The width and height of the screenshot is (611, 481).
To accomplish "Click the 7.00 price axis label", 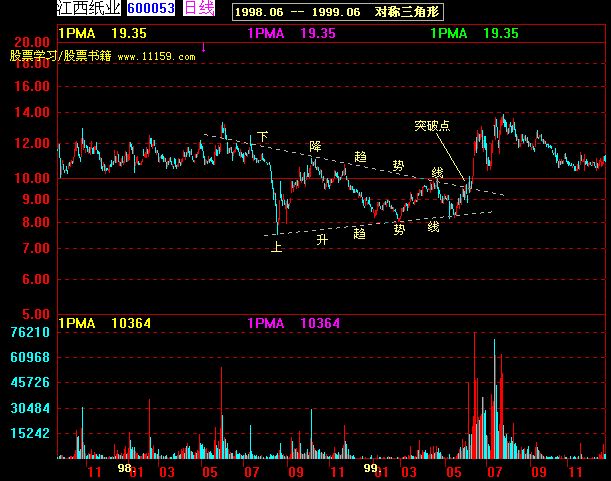I will pyautogui.click(x=36, y=248).
